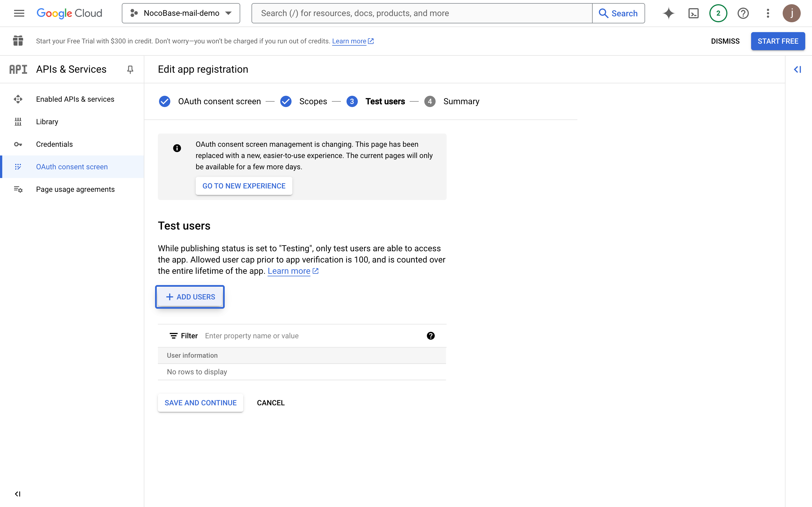This screenshot has width=812, height=507.
Task: Go to Credentials in sidebar
Action: pyautogui.click(x=54, y=144)
